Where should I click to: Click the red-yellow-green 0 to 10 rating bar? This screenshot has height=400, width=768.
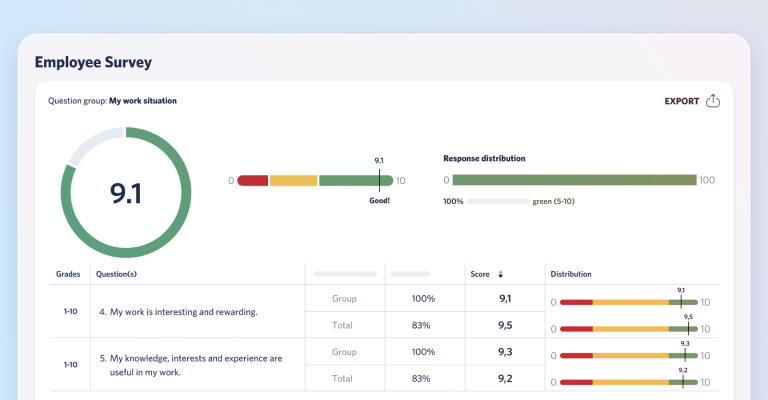pos(315,181)
